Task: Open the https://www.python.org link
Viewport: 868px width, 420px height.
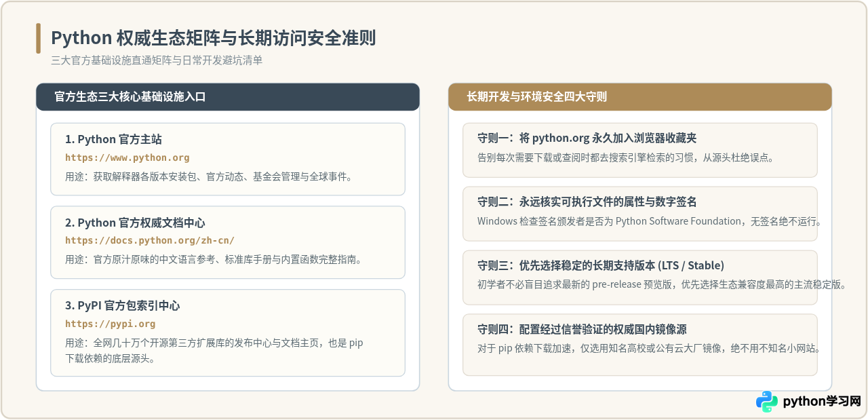Action: coord(127,157)
